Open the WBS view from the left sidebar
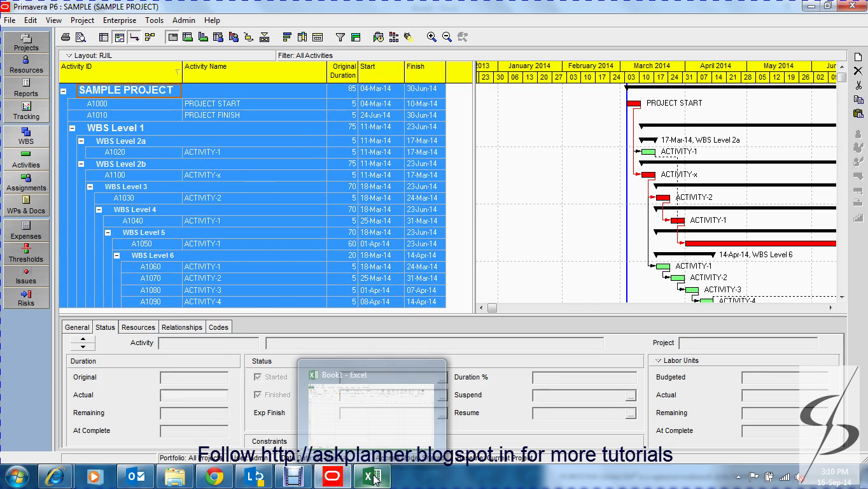The width and height of the screenshot is (868, 489). click(x=25, y=136)
